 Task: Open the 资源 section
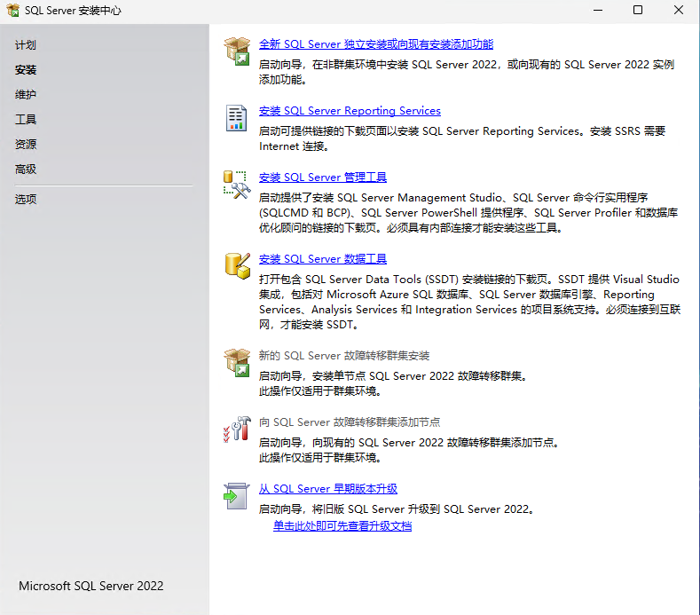pyautogui.click(x=26, y=145)
